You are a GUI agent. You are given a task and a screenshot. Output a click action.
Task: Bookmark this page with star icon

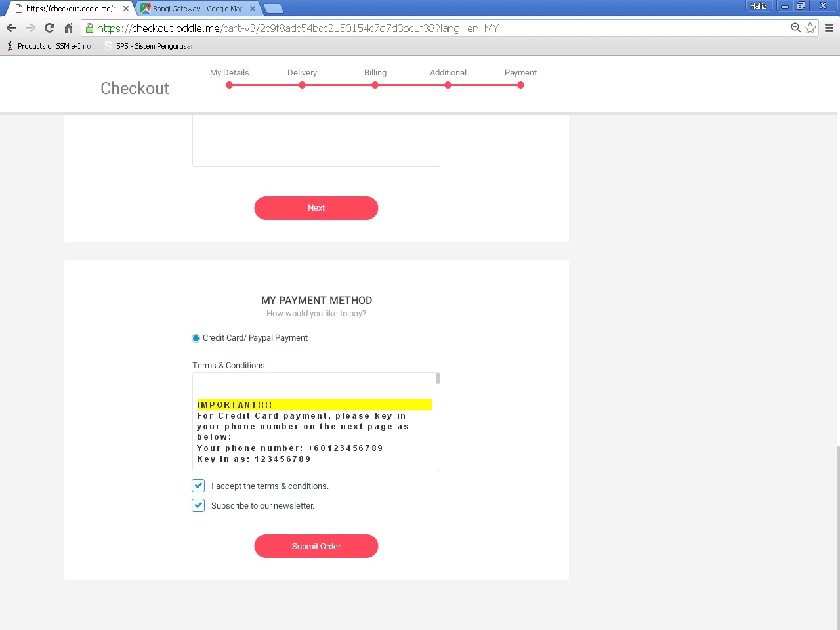click(810, 28)
